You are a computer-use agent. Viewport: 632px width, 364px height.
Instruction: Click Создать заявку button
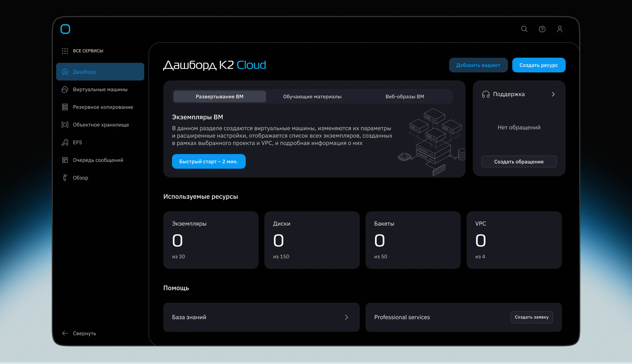click(532, 317)
